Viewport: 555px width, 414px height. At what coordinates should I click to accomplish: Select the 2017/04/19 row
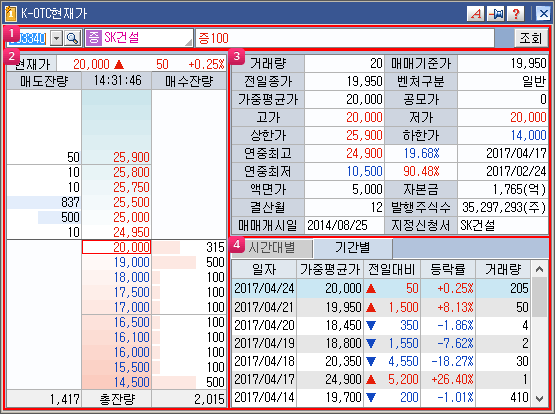[381, 343]
